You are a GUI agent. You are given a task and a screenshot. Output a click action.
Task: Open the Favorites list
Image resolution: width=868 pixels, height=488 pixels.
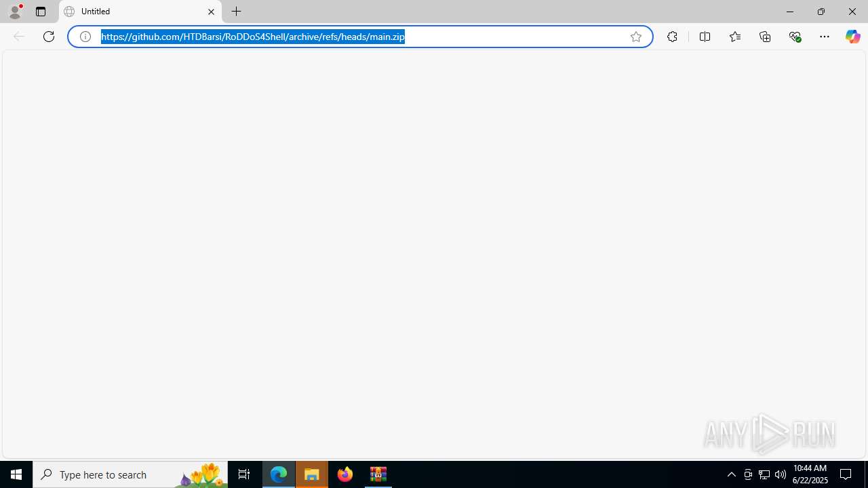[735, 37]
